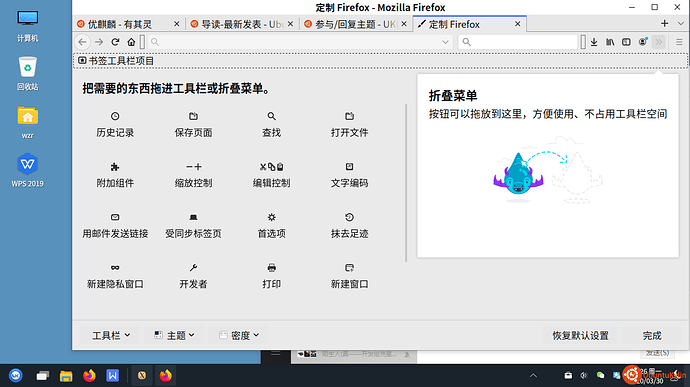Click the reload page icon
Screen dimensions: 690x387
pos(115,42)
